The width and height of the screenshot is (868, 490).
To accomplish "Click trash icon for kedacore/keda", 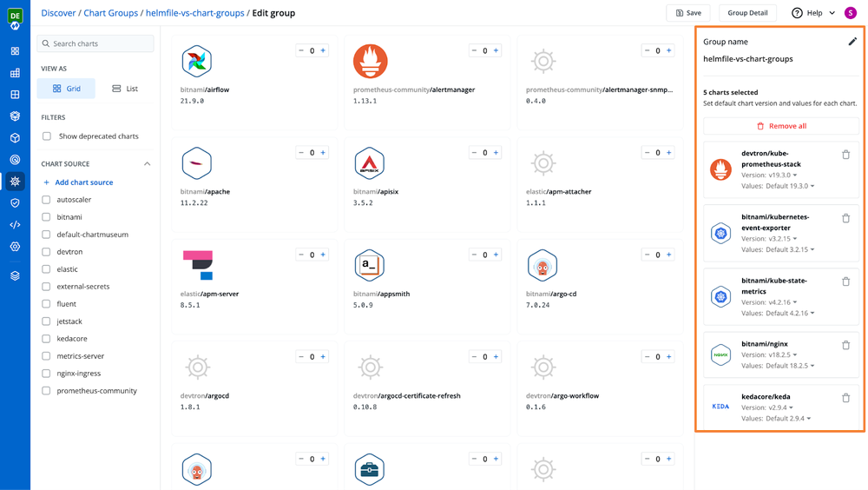I will (x=845, y=398).
